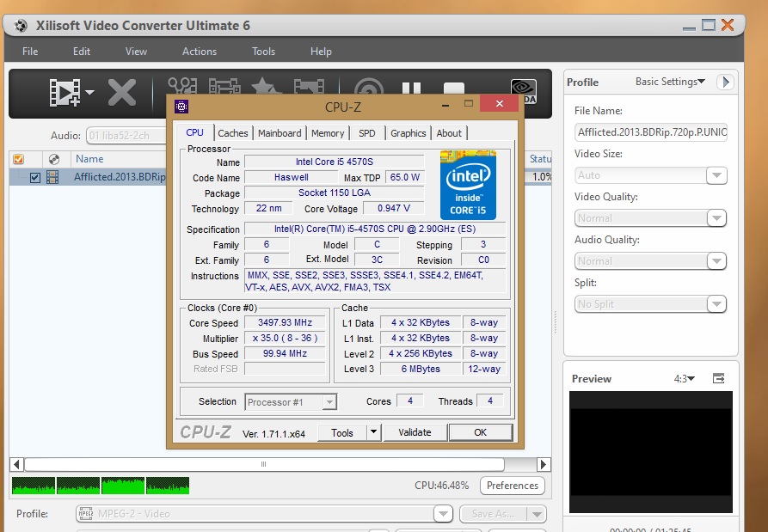Image resolution: width=768 pixels, height=532 pixels.
Task: Click the Convert circular toolbar icon
Action: point(368,86)
